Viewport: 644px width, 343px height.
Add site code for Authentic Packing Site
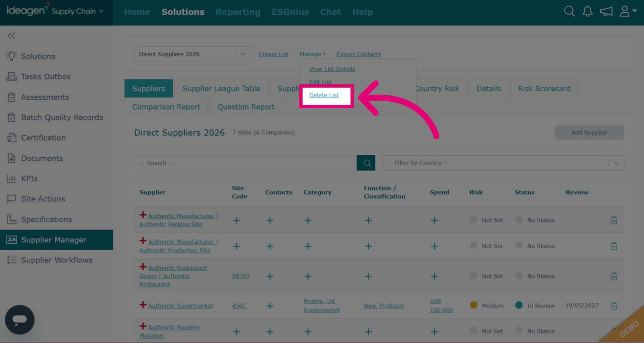236,220
